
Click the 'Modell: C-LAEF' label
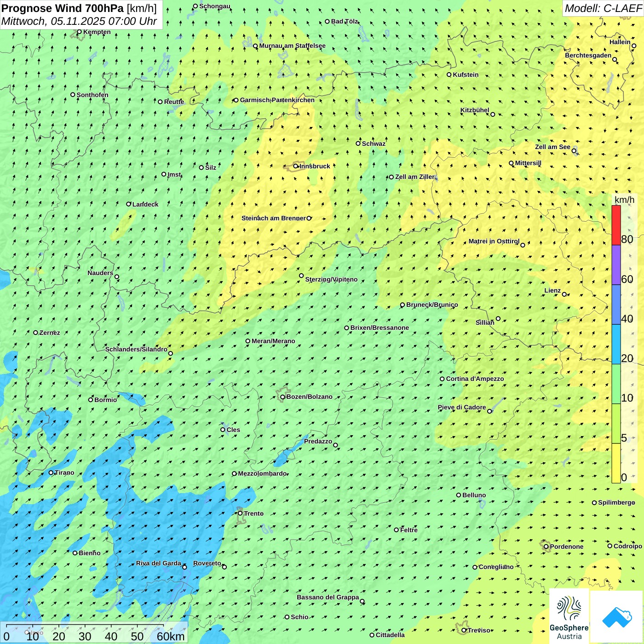point(603,8)
